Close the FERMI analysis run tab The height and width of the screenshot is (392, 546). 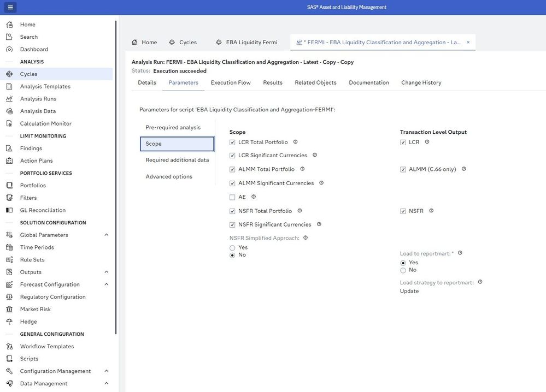pos(468,42)
